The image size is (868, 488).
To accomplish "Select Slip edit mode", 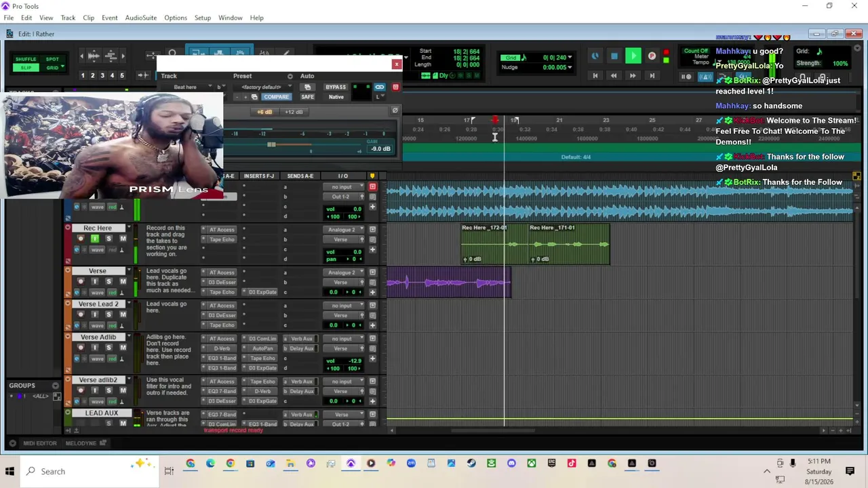I will point(26,68).
